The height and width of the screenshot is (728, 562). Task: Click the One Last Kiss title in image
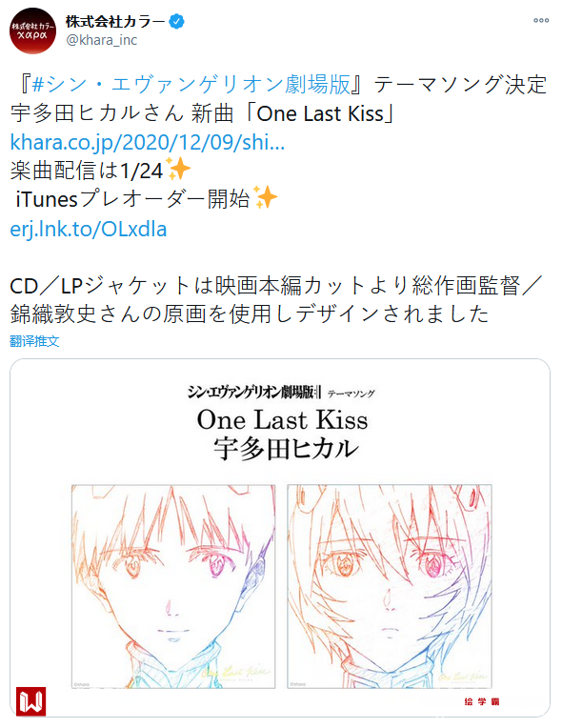(x=282, y=420)
